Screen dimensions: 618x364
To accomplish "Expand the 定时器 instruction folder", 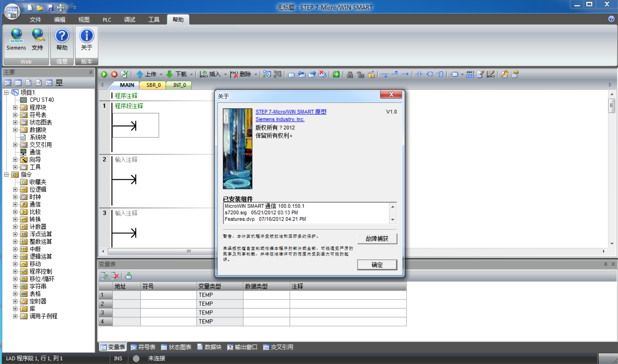I will [15, 301].
